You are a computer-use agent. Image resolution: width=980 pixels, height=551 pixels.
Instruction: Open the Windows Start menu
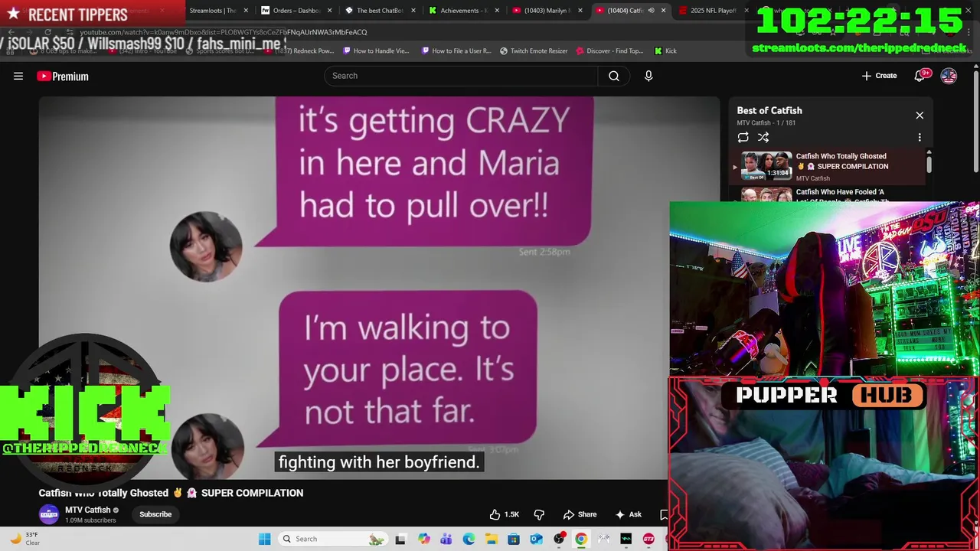point(264,539)
